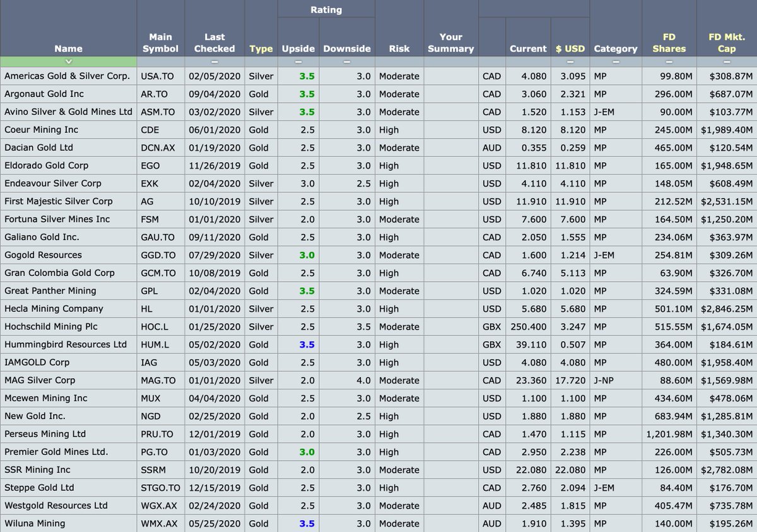
Task: Open the FD Mkt. Cap column filter dash
Action: tap(727, 62)
